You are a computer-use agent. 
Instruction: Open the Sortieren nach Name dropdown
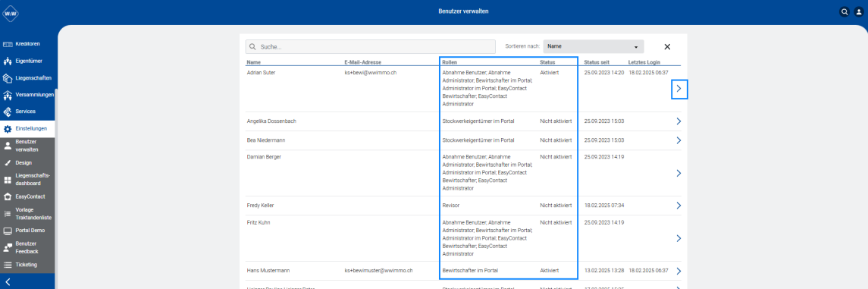[594, 46]
